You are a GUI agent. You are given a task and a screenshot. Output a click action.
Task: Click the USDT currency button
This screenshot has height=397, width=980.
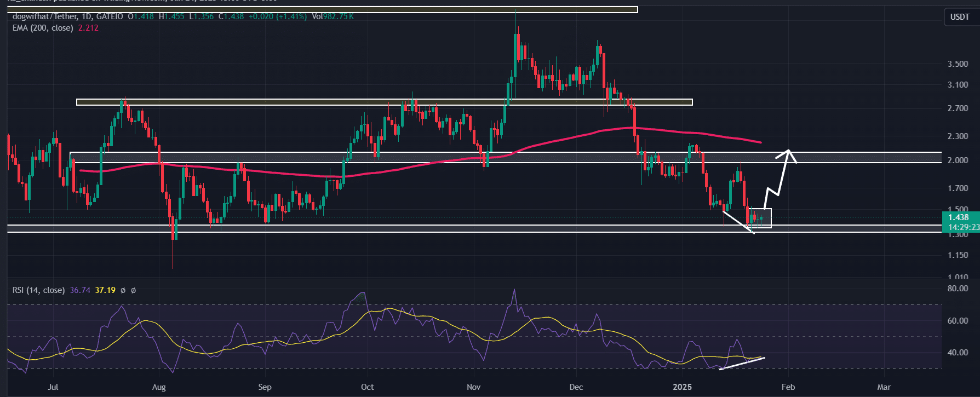click(x=960, y=17)
